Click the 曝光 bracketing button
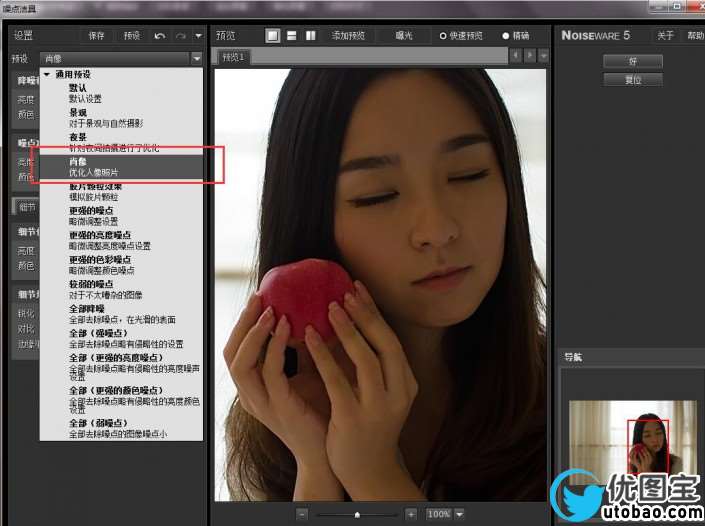705x526 pixels. [x=403, y=36]
